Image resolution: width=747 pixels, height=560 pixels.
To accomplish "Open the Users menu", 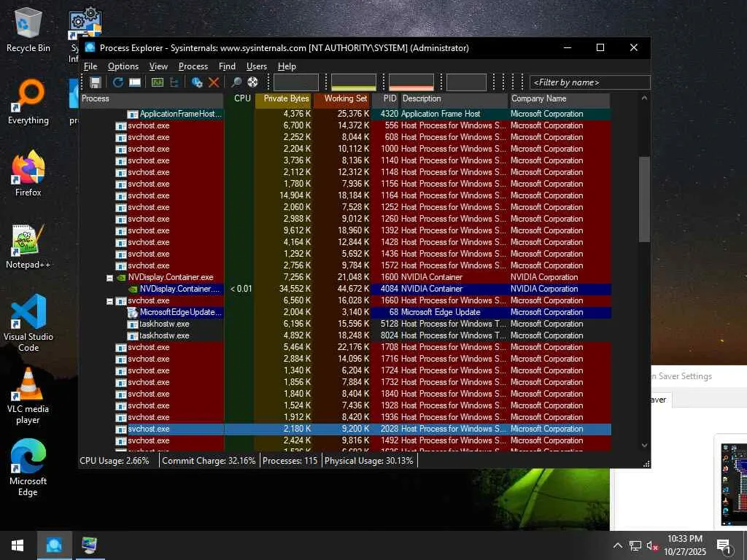I will coord(256,66).
